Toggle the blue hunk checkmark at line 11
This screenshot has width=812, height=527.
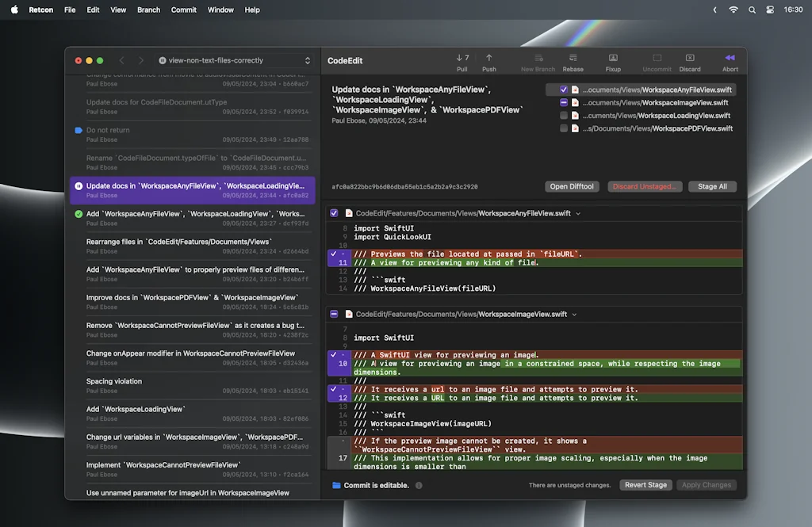click(335, 254)
